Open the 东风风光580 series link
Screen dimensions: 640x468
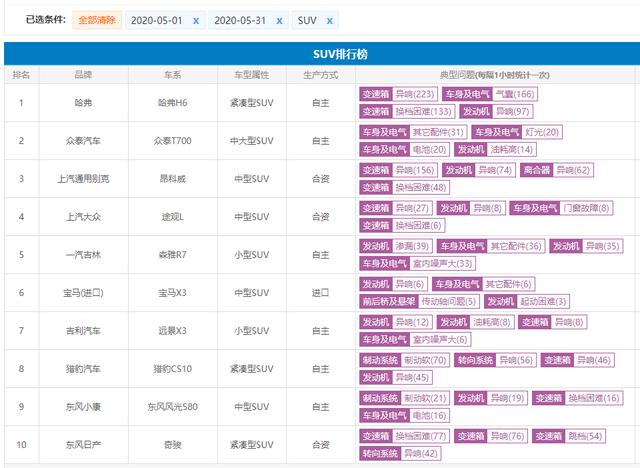[173, 407]
